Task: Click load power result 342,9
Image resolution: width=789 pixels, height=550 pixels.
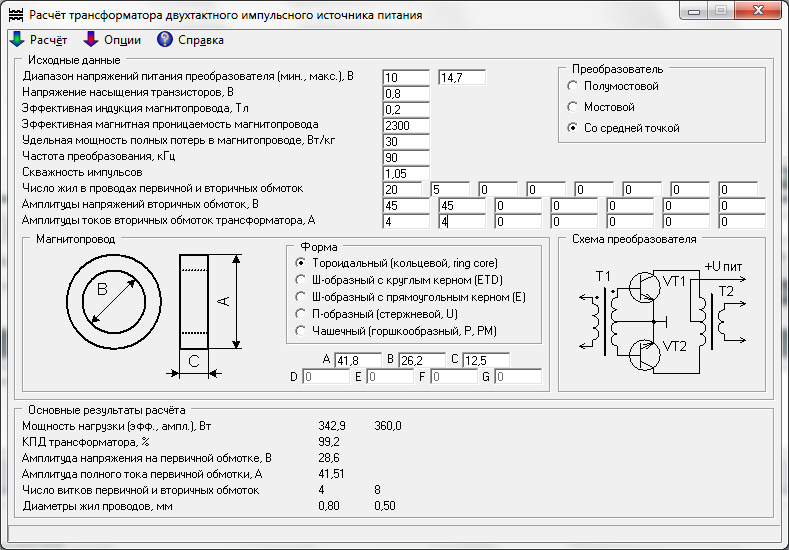Action: (332, 426)
